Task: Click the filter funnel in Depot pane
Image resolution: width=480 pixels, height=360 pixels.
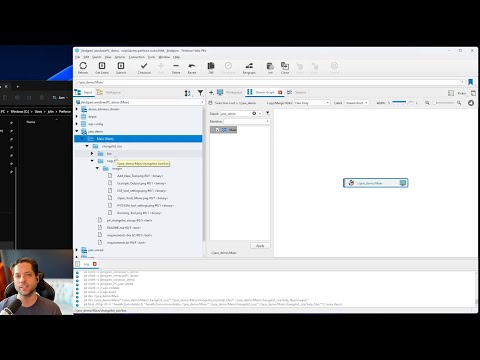Action: click(x=200, y=93)
